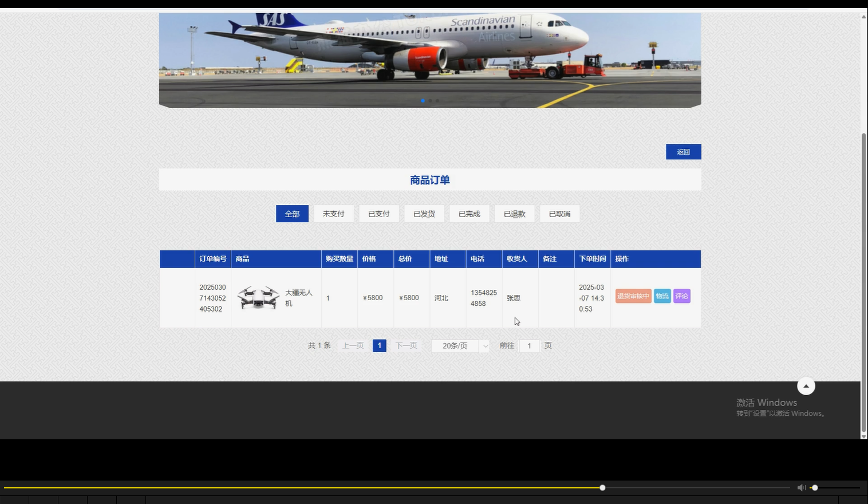Click the scroll-to-top arrow icon

[x=806, y=386]
